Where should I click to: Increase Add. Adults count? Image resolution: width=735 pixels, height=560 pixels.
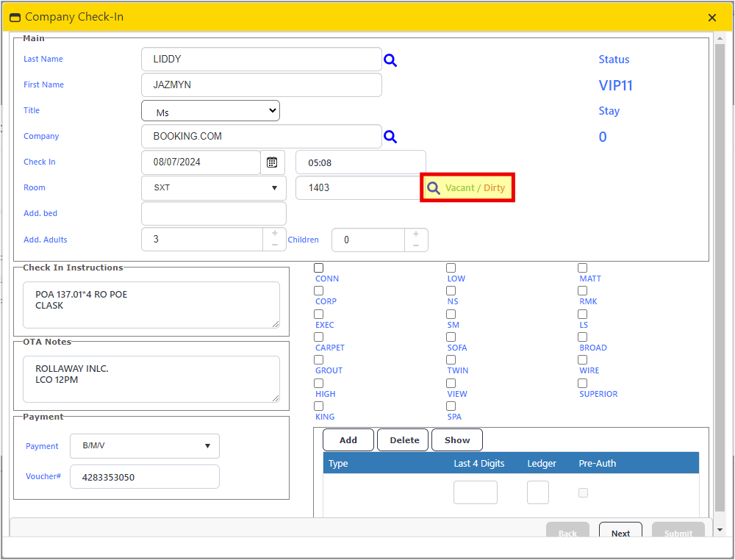click(x=275, y=234)
